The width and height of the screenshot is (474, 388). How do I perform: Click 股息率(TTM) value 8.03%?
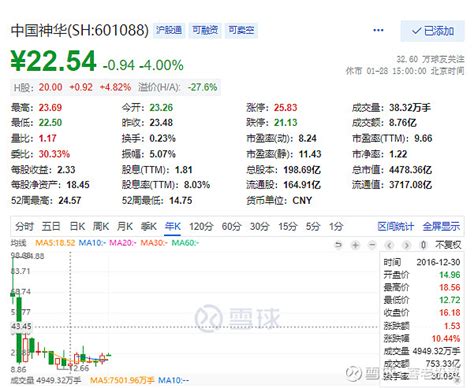[x=197, y=185]
